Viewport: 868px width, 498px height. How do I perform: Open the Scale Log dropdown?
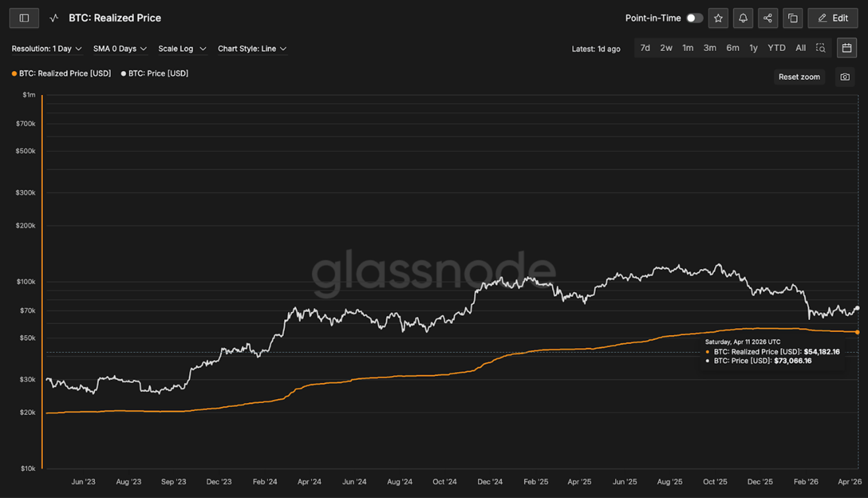tap(182, 49)
